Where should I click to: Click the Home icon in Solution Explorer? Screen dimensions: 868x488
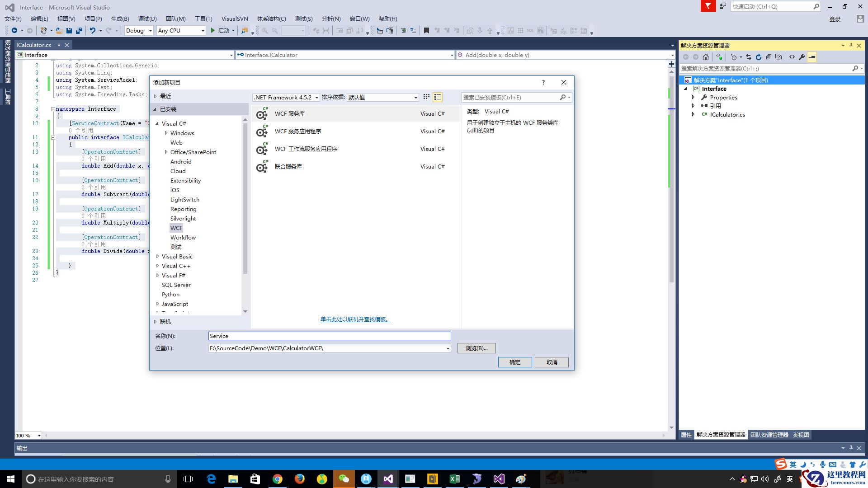pos(706,57)
